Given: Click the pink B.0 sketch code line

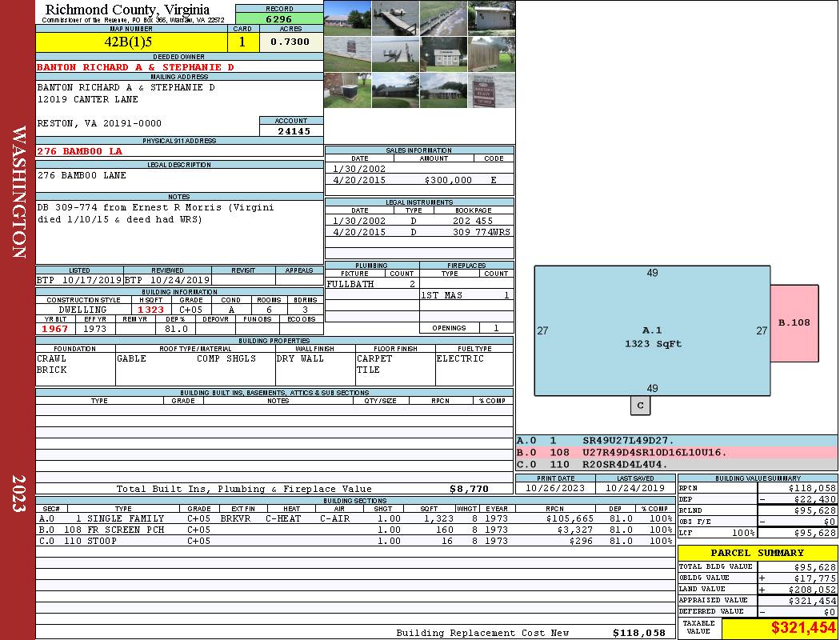Looking at the screenshot, I should [x=676, y=452].
